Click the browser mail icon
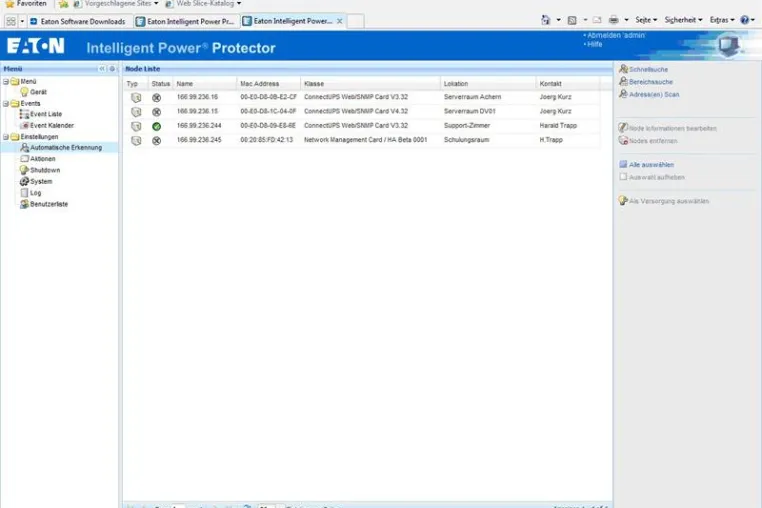The width and height of the screenshot is (762, 508). click(597, 20)
